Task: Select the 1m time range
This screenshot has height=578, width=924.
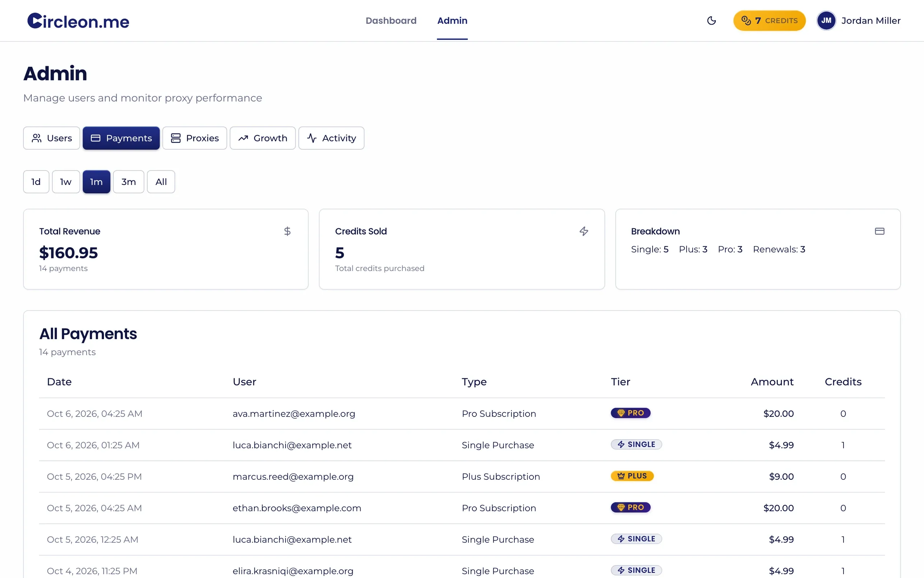Action: coord(97,182)
